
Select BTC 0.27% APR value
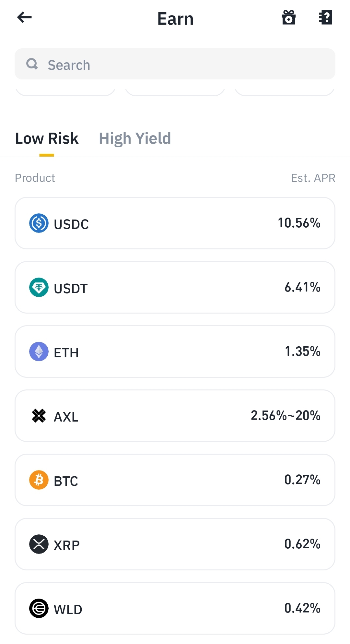pyautogui.click(x=302, y=480)
